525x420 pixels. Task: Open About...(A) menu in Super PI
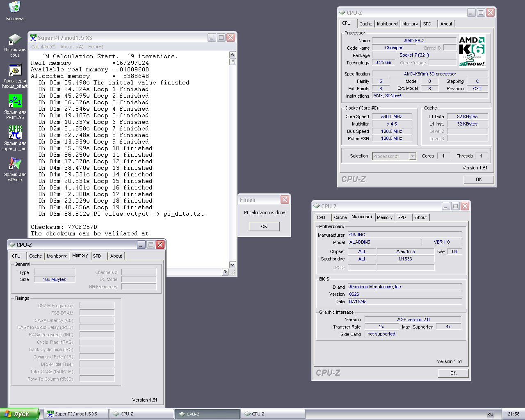pyautogui.click(x=72, y=47)
